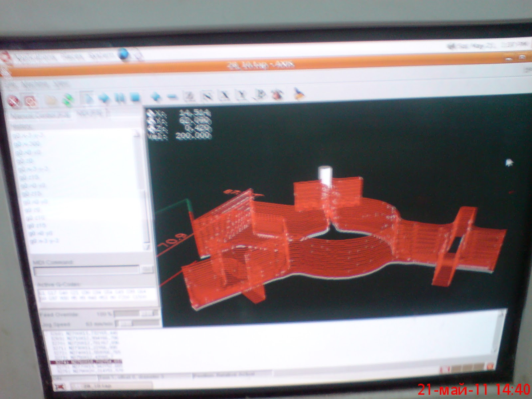Zoom out the preview with the minus icon
The width and height of the screenshot is (532, 399).
[x=172, y=96]
